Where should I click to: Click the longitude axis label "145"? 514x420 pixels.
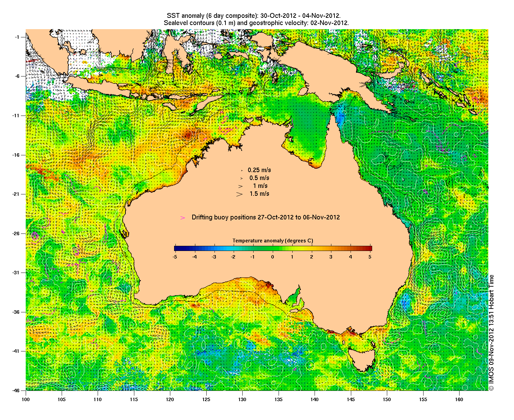coord(351,399)
